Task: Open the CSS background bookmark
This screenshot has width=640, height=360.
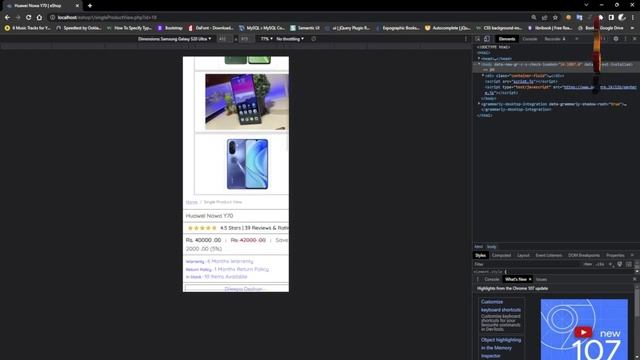Action: coord(499,28)
